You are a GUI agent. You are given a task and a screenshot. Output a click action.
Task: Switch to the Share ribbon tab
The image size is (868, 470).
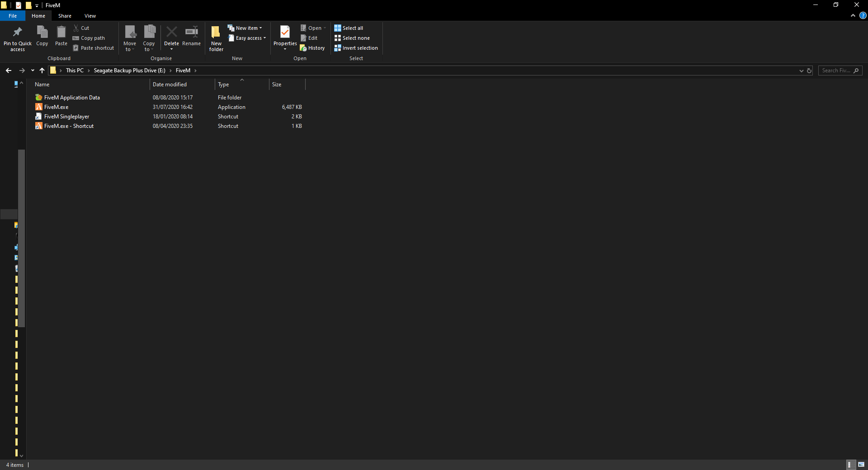pos(65,16)
